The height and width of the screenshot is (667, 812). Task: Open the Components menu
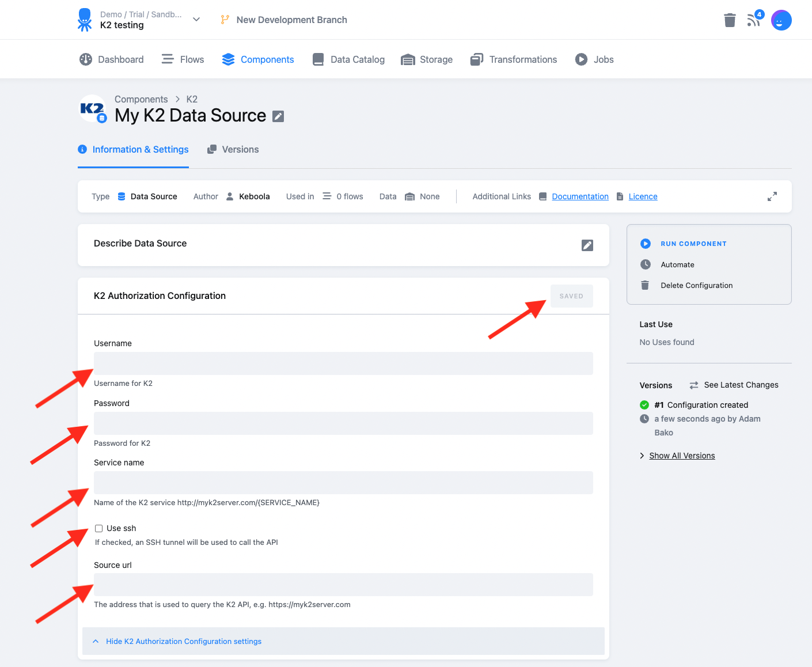[x=258, y=59]
